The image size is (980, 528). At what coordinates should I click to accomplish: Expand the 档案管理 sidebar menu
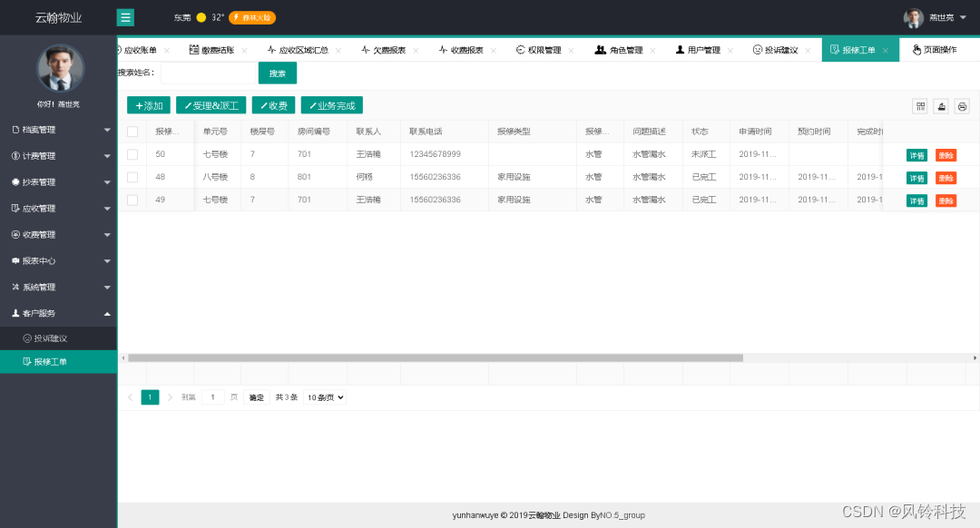(x=59, y=130)
